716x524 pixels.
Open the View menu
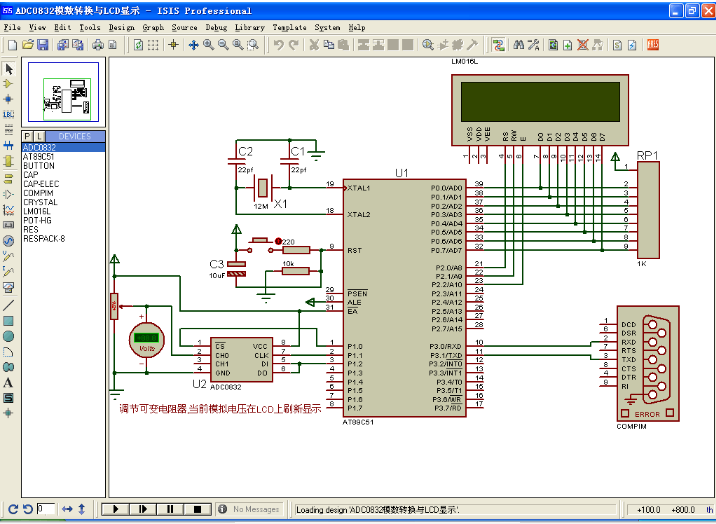(x=37, y=27)
